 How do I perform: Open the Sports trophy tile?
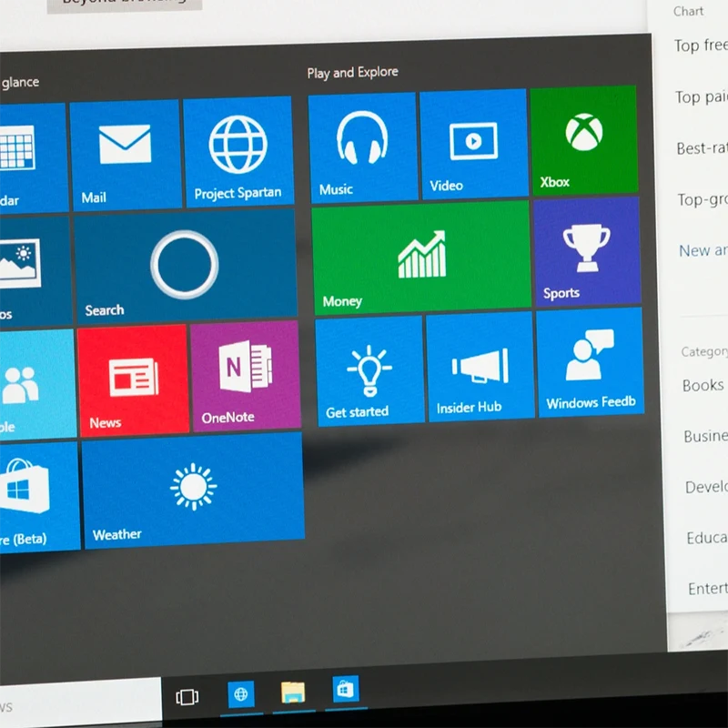click(587, 251)
